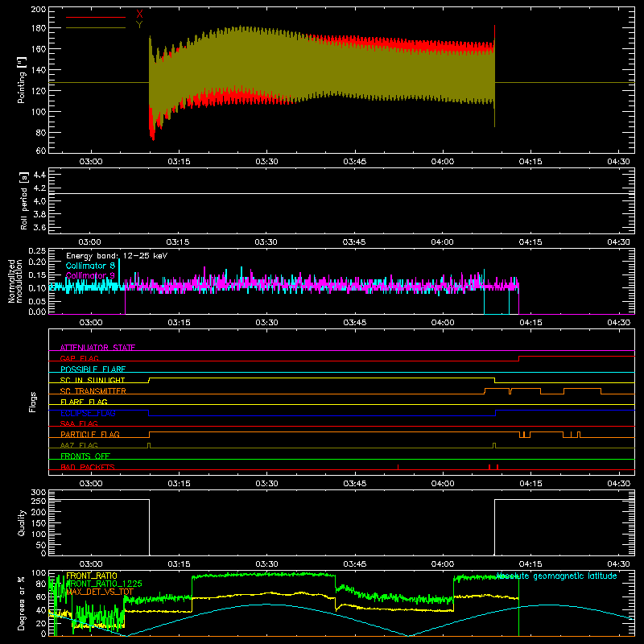The width and height of the screenshot is (644, 644).
Task: Select the 'Roll period [s]' axis title
Action: tap(23, 200)
